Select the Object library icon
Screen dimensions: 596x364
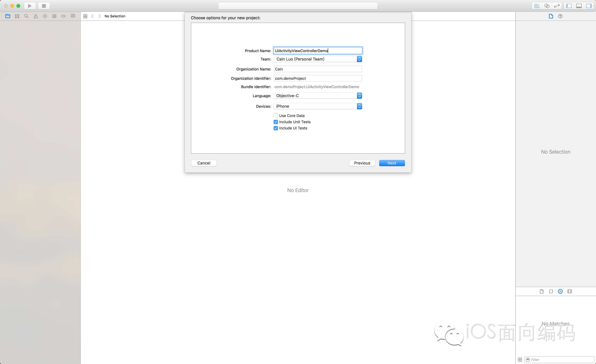point(560,291)
